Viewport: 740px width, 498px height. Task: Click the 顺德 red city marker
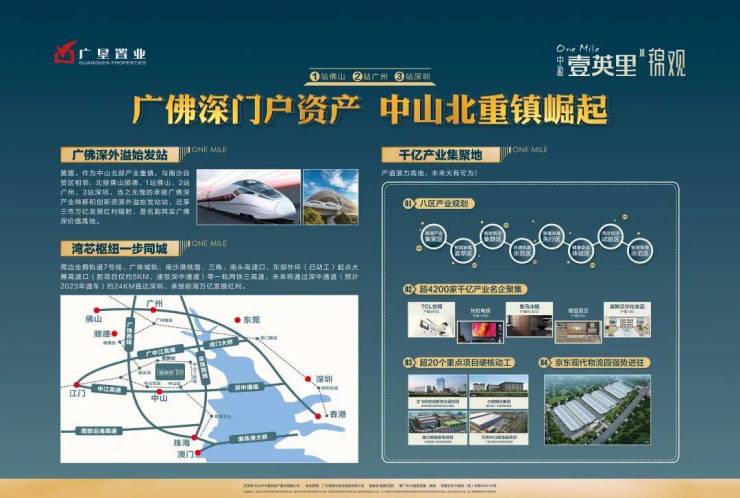point(114,333)
